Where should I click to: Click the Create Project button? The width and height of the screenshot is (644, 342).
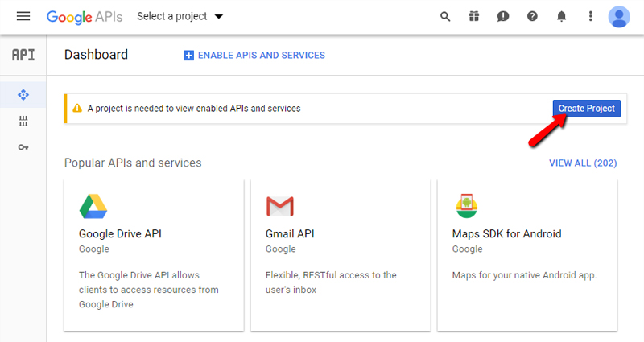(x=587, y=109)
